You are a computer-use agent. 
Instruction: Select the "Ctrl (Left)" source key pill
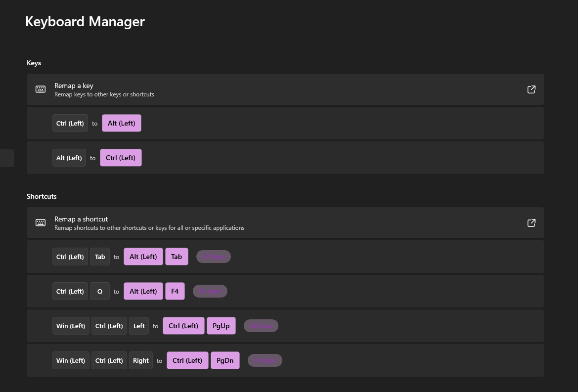click(70, 123)
